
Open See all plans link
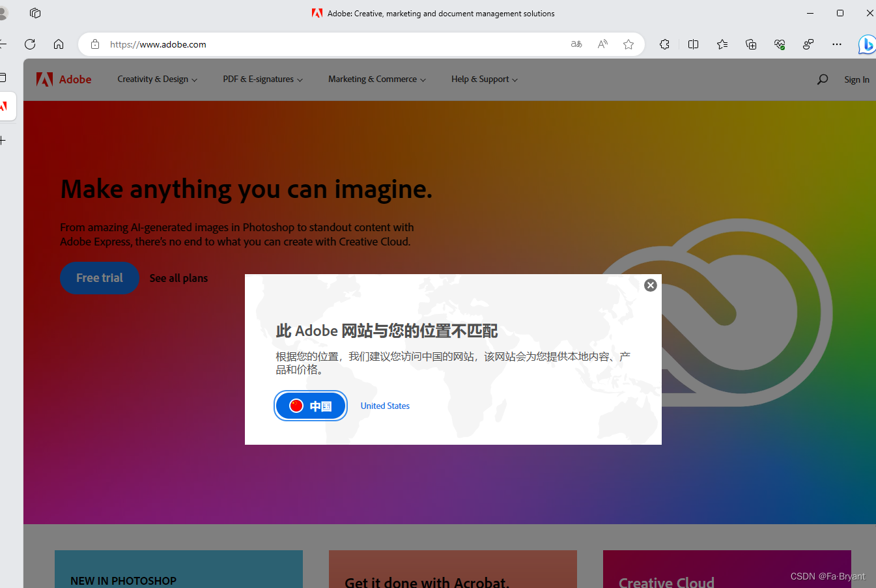coord(178,278)
